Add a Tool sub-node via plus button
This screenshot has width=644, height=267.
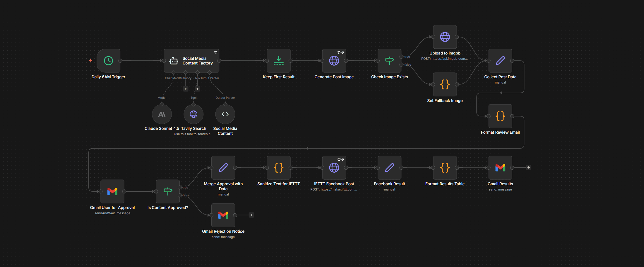pyautogui.click(x=198, y=89)
